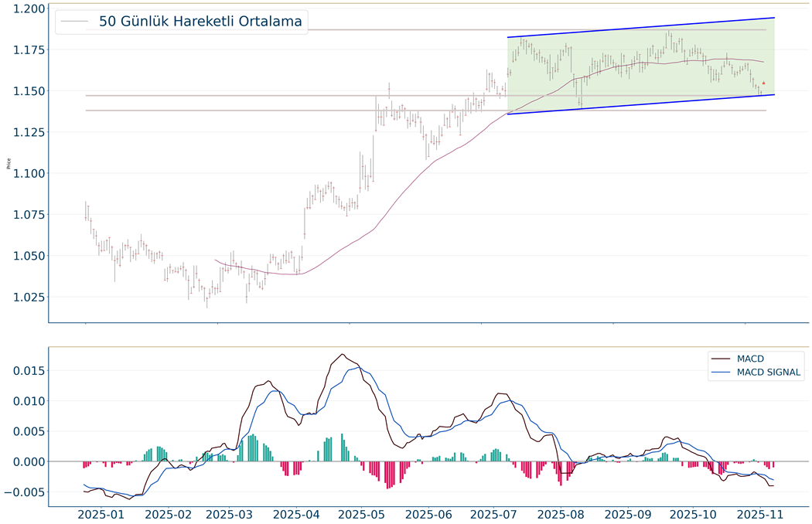This screenshot has width=812, height=524.
Task: Click the 1.200 price axis label
Action: coord(24,9)
